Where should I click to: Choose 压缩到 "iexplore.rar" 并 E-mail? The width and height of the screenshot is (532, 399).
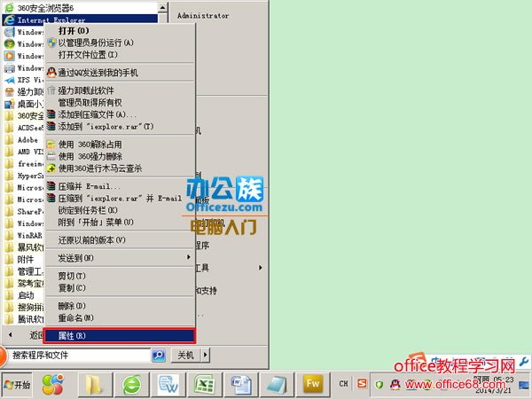[120, 198]
